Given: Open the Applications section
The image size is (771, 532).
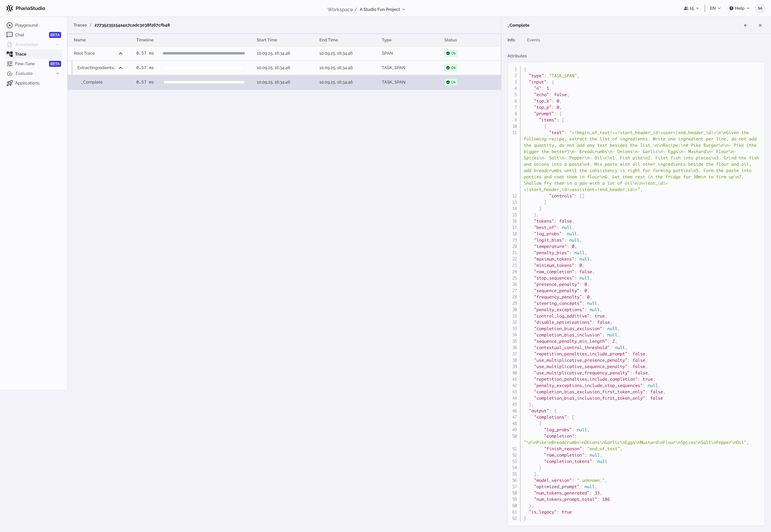Looking at the screenshot, I should pyautogui.click(x=27, y=83).
